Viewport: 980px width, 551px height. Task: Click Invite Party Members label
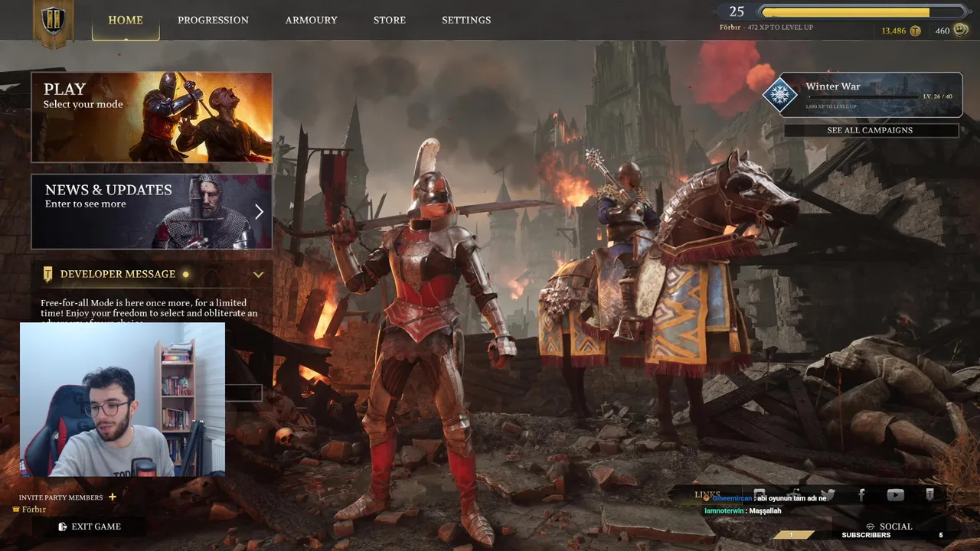pyautogui.click(x=60, y=497)
